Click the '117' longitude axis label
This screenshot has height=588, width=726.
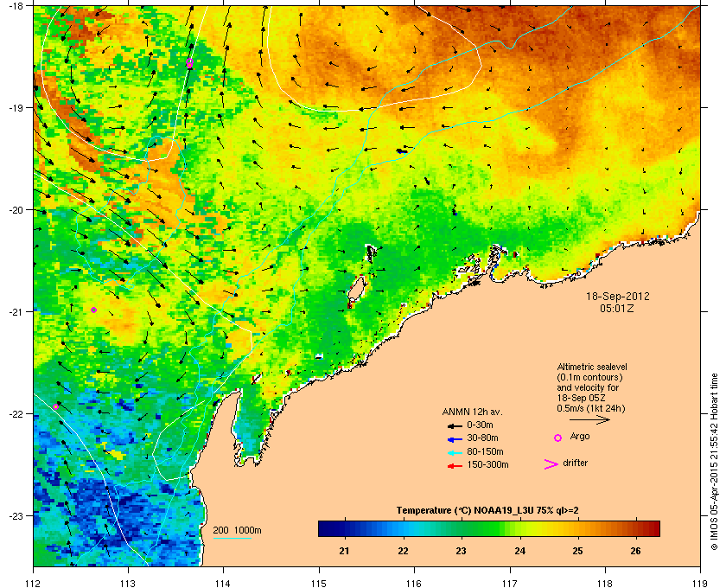coord(510,584)
